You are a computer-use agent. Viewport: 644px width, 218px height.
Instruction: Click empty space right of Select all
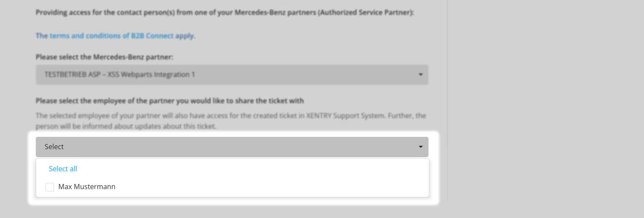point(256,169)
